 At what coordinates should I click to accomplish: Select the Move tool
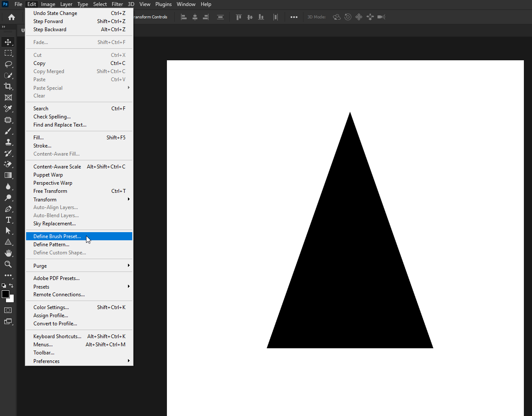[8, 42]
